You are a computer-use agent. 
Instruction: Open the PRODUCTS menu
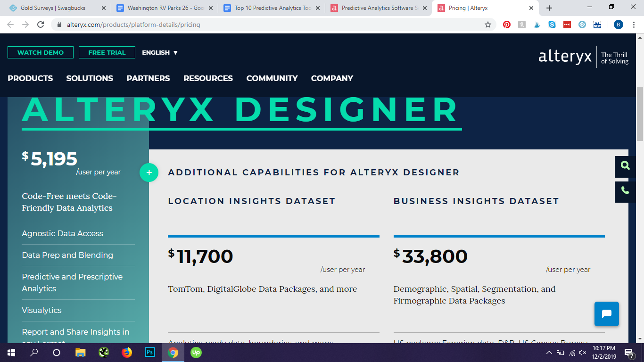[x=30, y=78]
